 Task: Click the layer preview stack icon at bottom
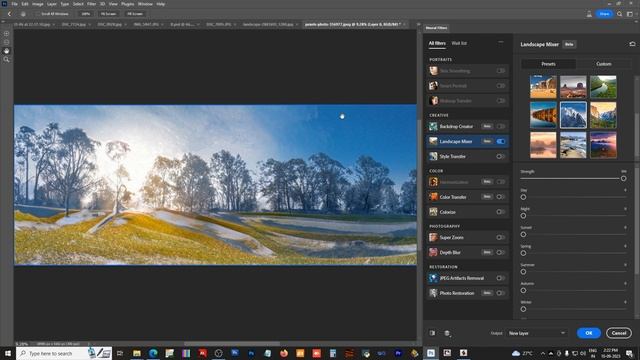click(x=447, y=333)
